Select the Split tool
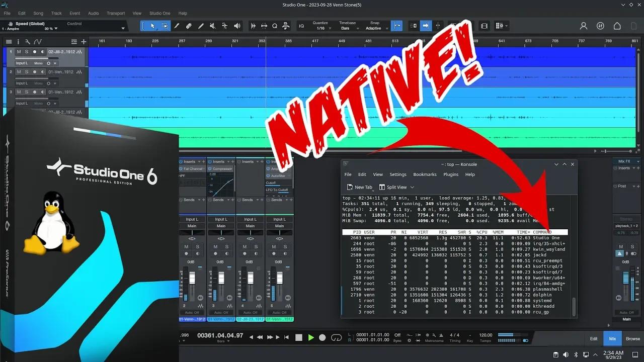 (x=177, y=26)
